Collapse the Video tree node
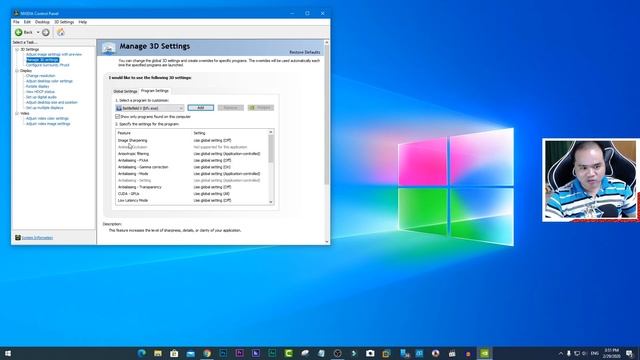 17,113
